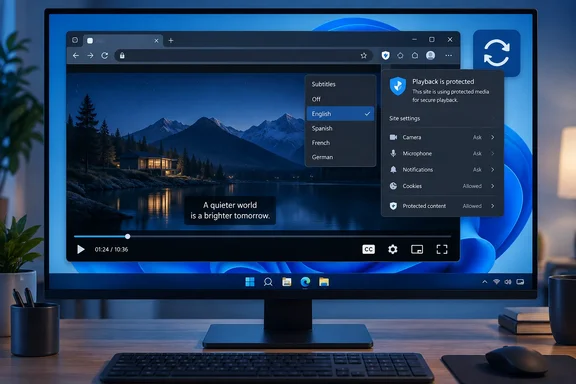Viewport: 576px width, 384px height.
Task: Select Spanish subtitles
Action: point(340,128)
